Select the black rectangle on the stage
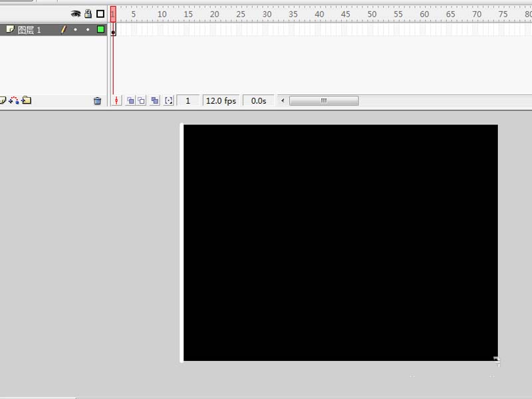Screen dimensions: 532x399 [340, 243]
